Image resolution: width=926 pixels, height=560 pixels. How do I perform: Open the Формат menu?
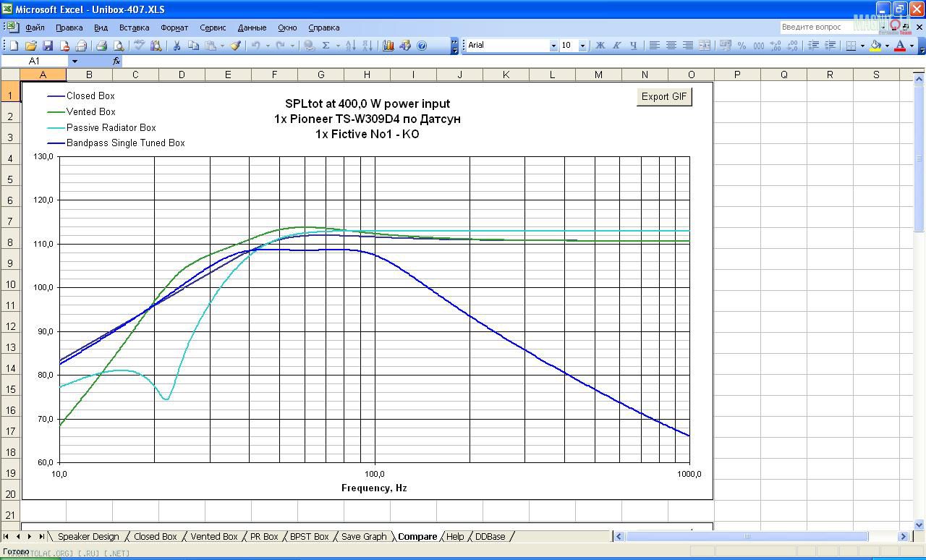174,27
